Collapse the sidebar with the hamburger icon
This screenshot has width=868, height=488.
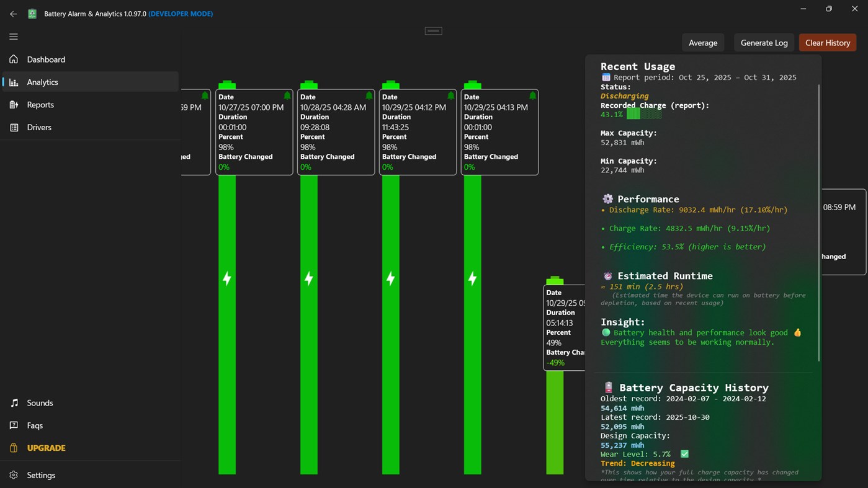13,37
